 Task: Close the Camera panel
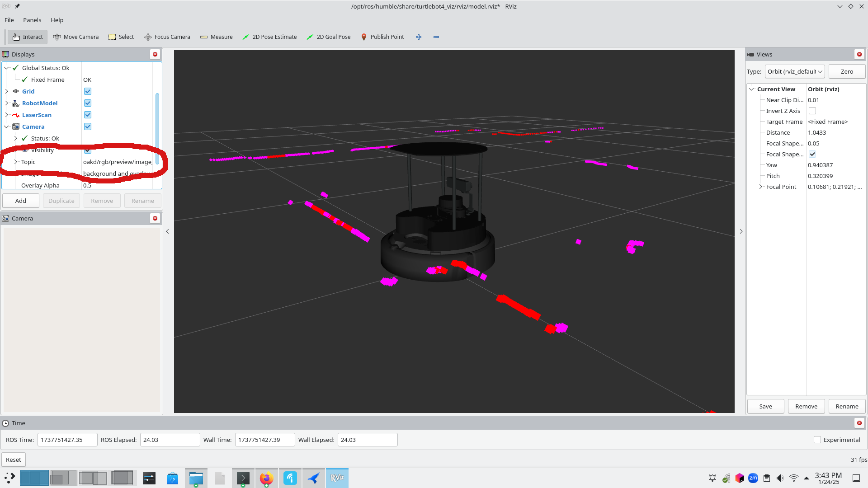pyautogui.click(x=155, y=218)
